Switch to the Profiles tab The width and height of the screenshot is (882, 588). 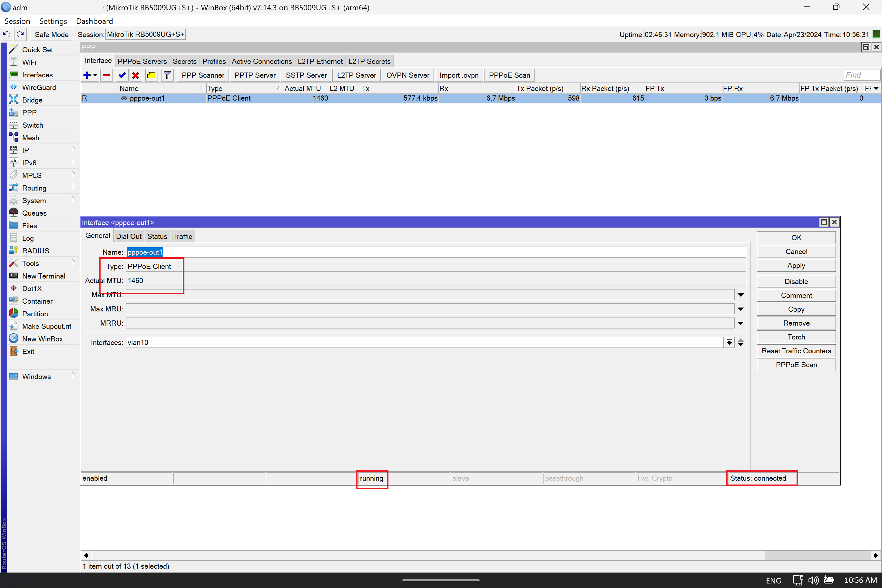point(214,61)
